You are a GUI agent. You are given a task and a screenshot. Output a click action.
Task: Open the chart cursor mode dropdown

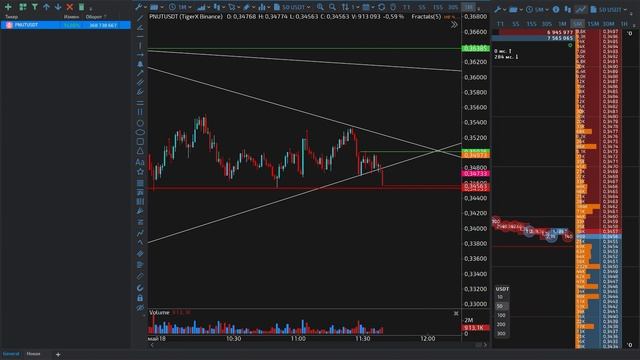tap(234, 7)
